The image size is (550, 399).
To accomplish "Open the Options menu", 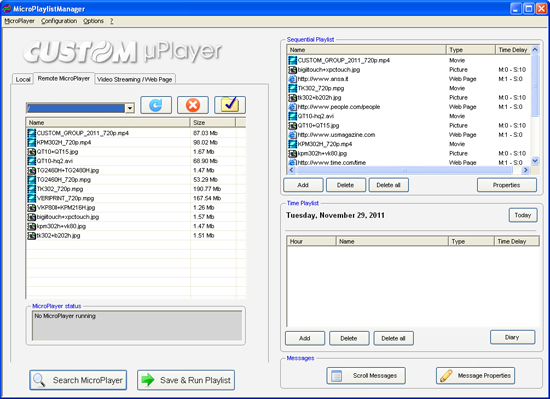I will coord(93,21).
